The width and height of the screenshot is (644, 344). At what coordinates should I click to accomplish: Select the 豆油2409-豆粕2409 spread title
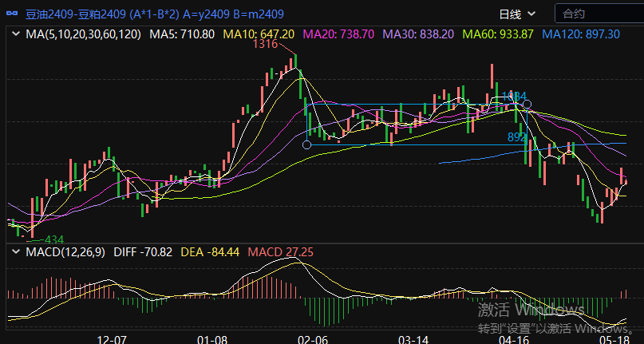point(94,14)
